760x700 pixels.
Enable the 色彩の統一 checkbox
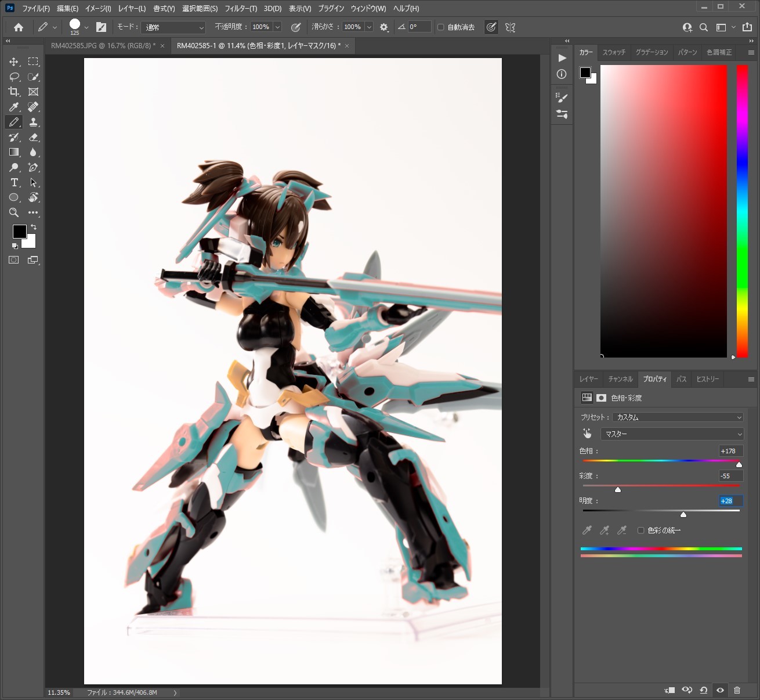tap(641, 531)
